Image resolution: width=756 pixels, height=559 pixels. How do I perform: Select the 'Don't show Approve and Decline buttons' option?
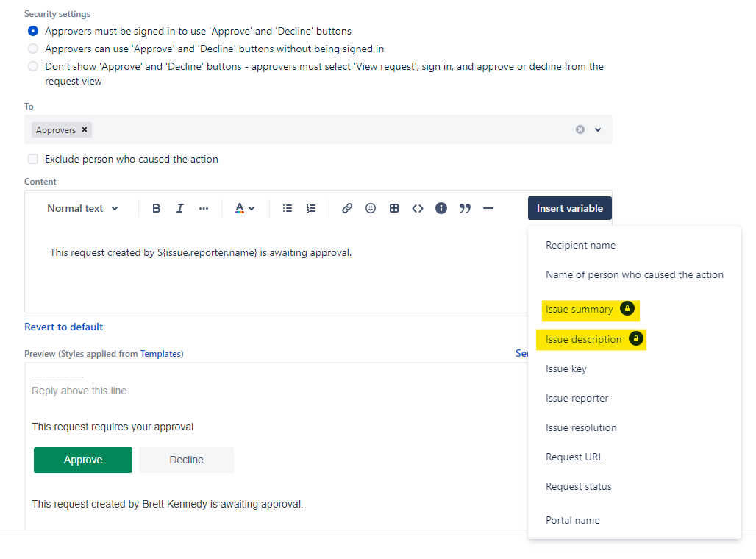[x=32, y=65]
